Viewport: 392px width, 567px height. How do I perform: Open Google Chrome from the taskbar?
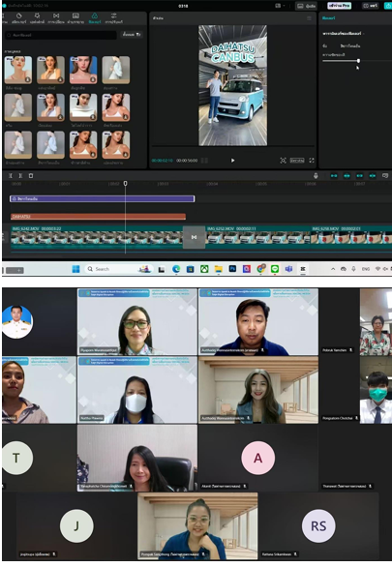pos(260,269)
